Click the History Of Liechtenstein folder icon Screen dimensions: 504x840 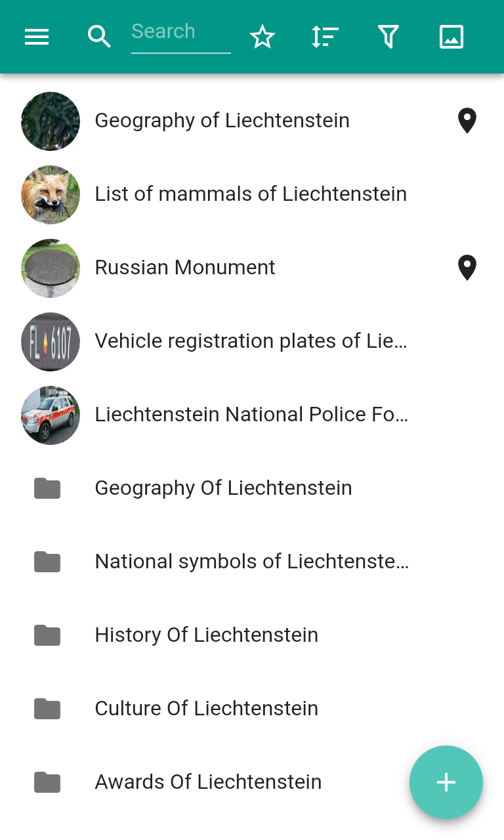(x=47, y=635)
